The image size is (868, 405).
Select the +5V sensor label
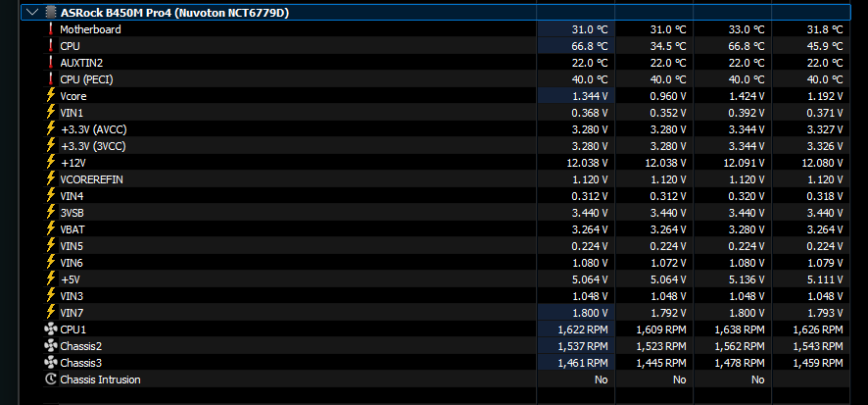(71, 279)
